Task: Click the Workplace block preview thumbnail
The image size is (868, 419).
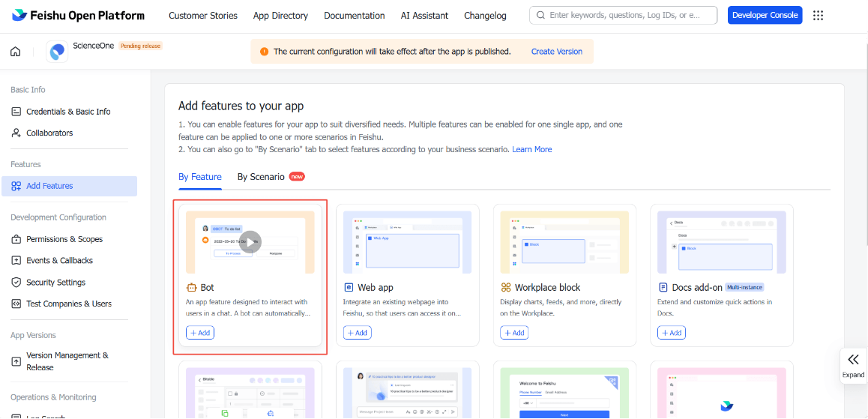Action: click(x=564, y=242)
